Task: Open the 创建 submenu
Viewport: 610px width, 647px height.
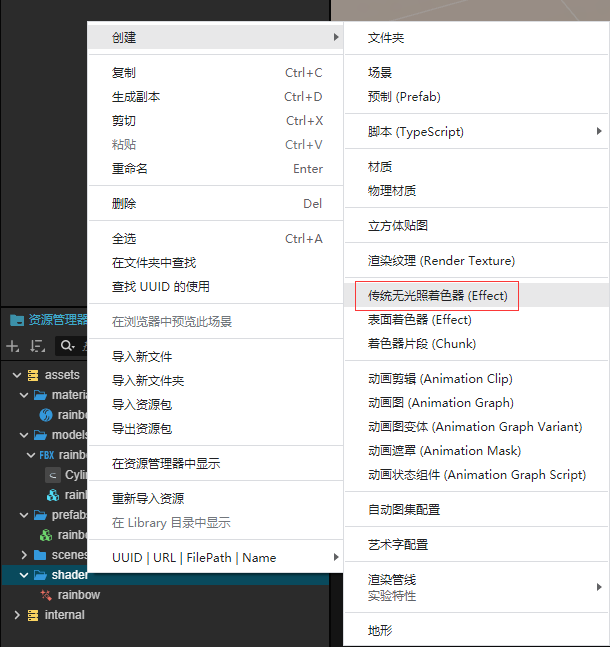Action: (215, 38)
